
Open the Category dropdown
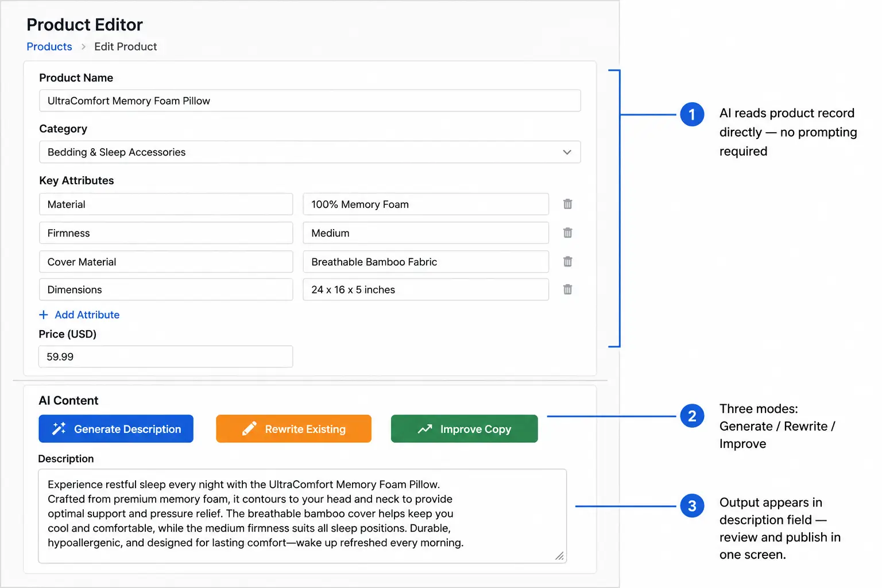pyautogui.click(x=310, y=152)
